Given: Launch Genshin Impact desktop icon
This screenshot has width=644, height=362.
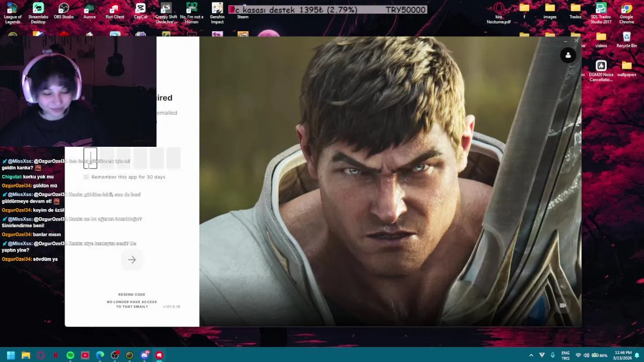Looking at the screenshot, I should tap(217, 13).
